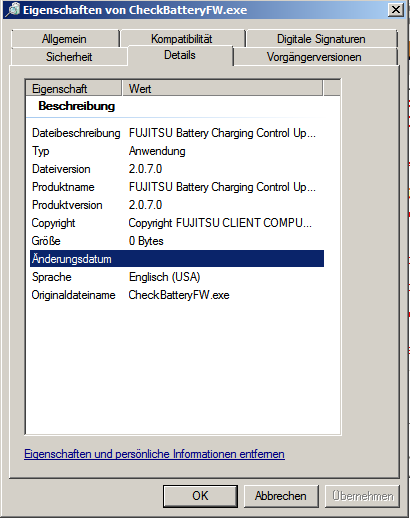The height and width of the screenshot is (518, 410).
Task: Select the Dateibeschreibung property row
Action: [x=177, y=133]
